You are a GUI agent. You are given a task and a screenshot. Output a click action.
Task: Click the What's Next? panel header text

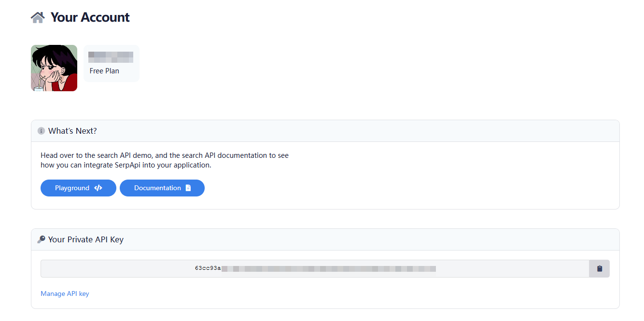(72, 131)
